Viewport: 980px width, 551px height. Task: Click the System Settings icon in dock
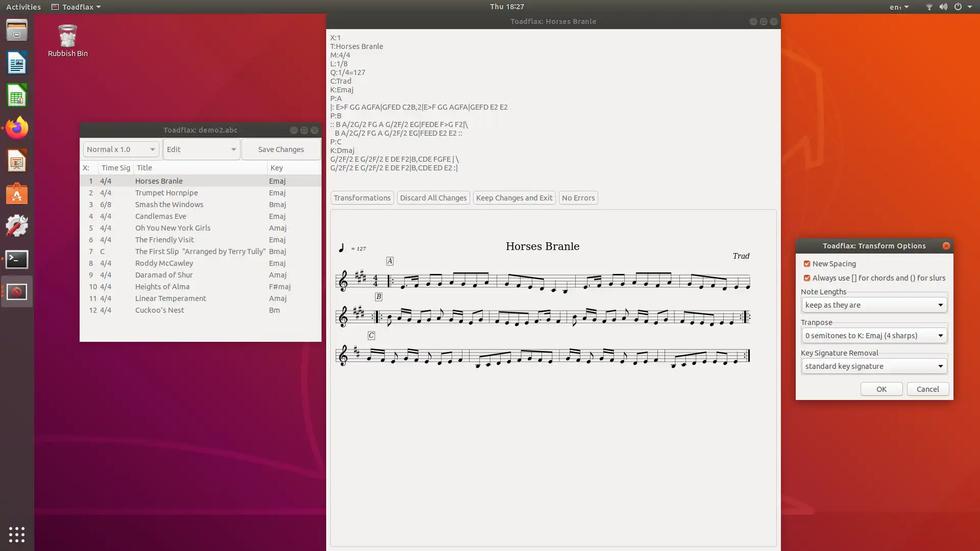17,226
